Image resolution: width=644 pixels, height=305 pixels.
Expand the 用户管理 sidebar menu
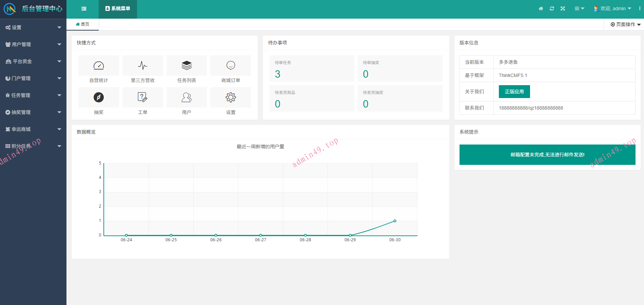[x=33, y=44]
